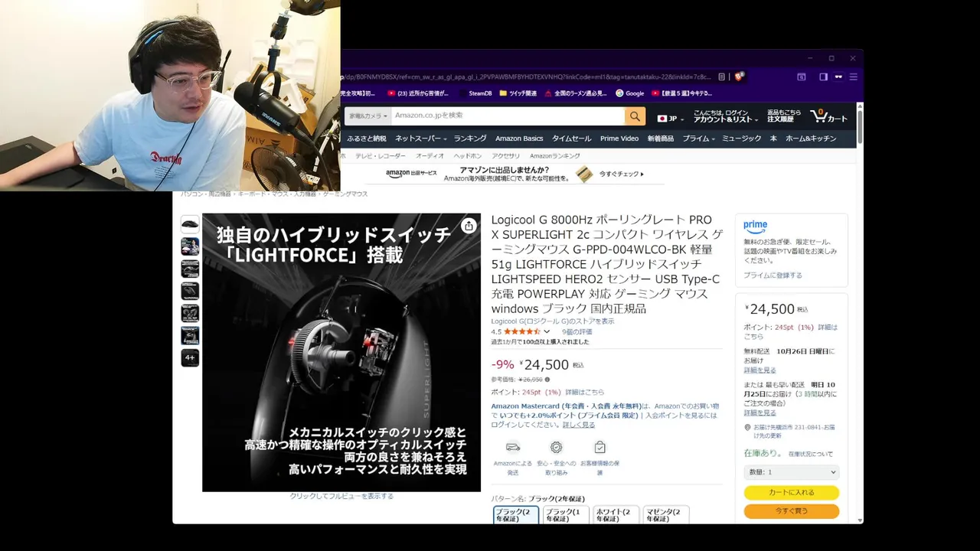Open Prime Video in nav bar

tap(619, 139)
